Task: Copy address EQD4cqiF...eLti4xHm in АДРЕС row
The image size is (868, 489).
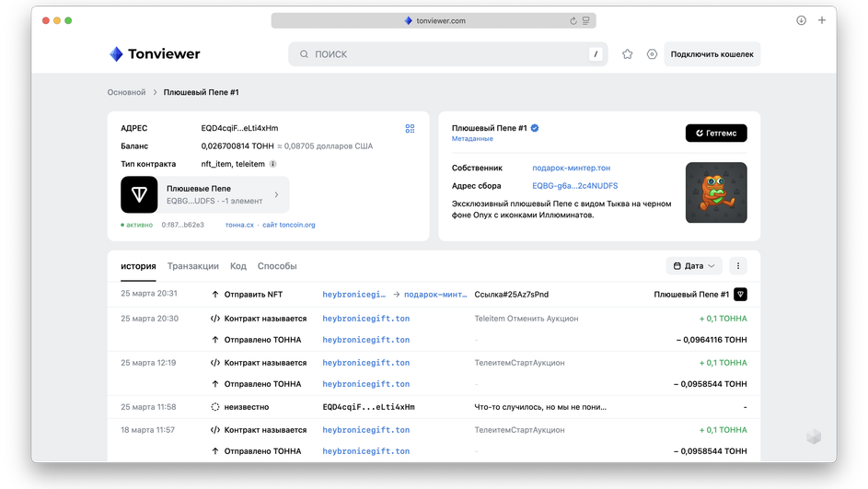Action: (x=239, y=128)
